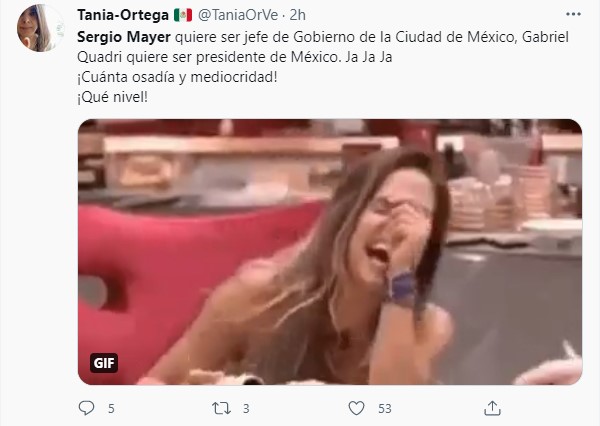Click the "¡Cuánta osadía y mediocridad!" line
600x426 pixels.
177,77
